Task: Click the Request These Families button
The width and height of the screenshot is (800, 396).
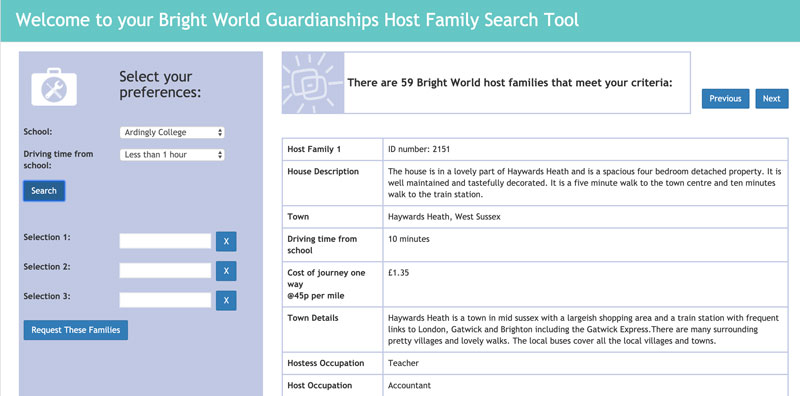Action: click(76, 330)
